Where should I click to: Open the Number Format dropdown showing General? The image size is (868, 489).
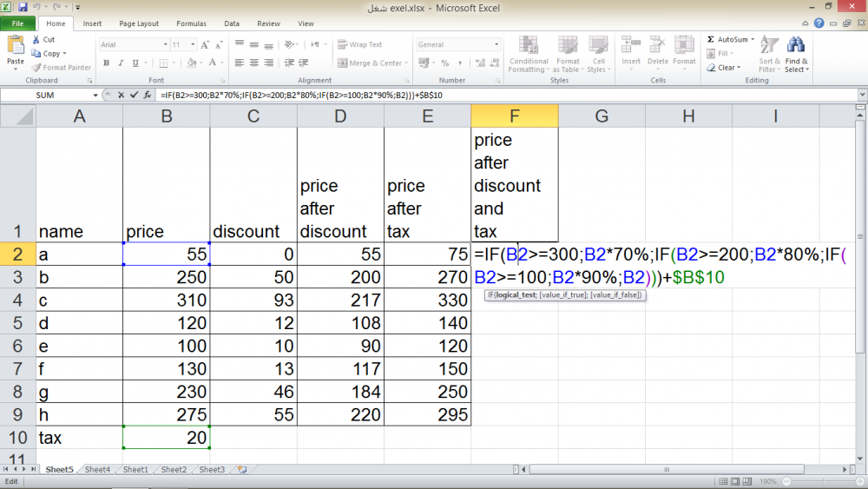click(496, 45)
